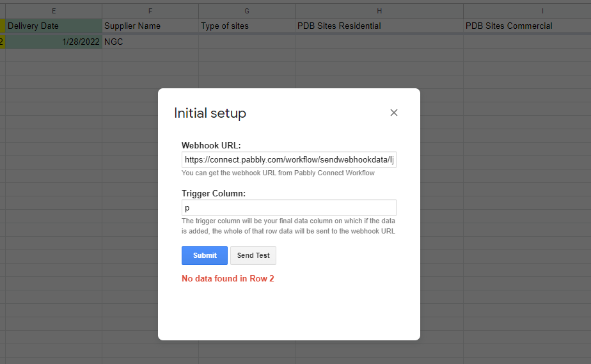Select column F header
591x364 pixels.
click(150, 11)
